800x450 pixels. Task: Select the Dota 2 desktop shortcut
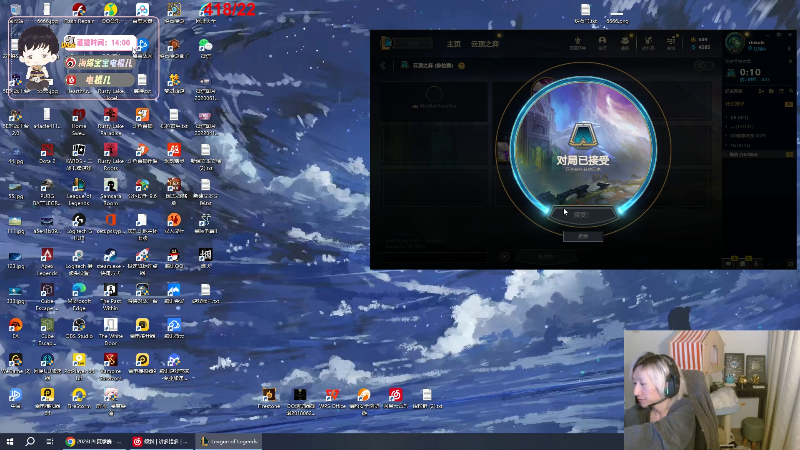(x=47, y=154)
